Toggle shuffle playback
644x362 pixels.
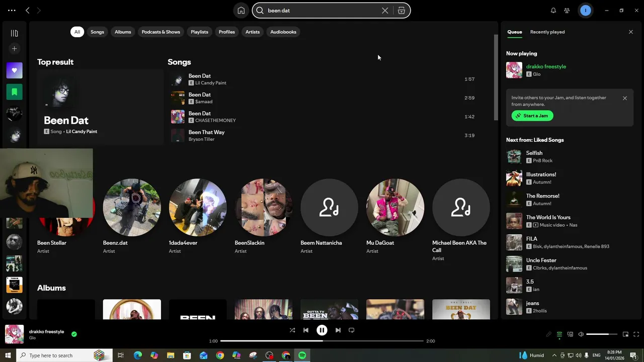tap(292, 330)
